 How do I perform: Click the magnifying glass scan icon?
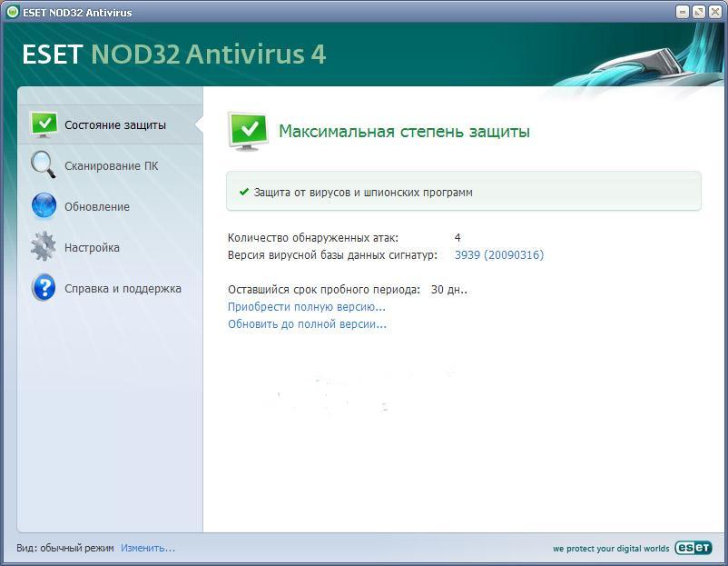coord(44,164)
